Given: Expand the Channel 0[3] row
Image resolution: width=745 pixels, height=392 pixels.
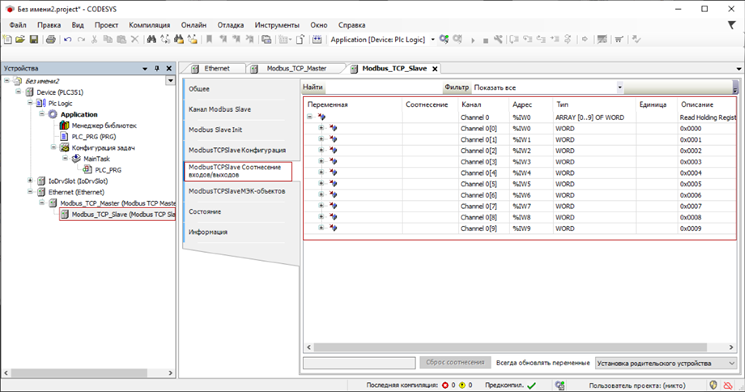Looking at the screenshot, I should [321, 161].
